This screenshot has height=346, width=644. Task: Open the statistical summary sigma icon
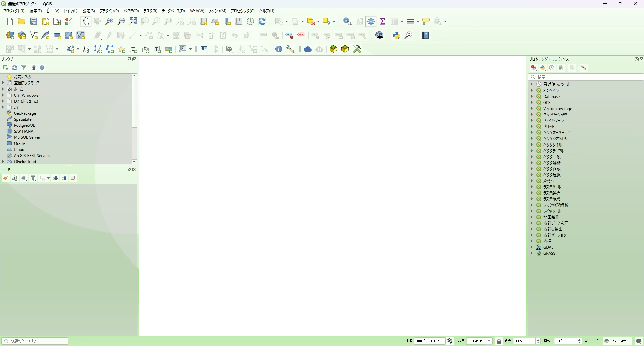point(383,22)
